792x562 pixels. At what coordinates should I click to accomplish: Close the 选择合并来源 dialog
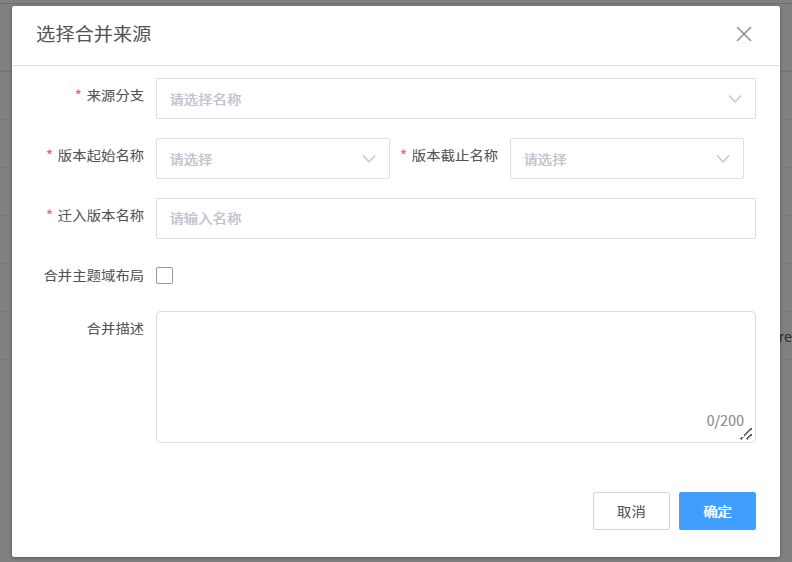pos(744,34)
